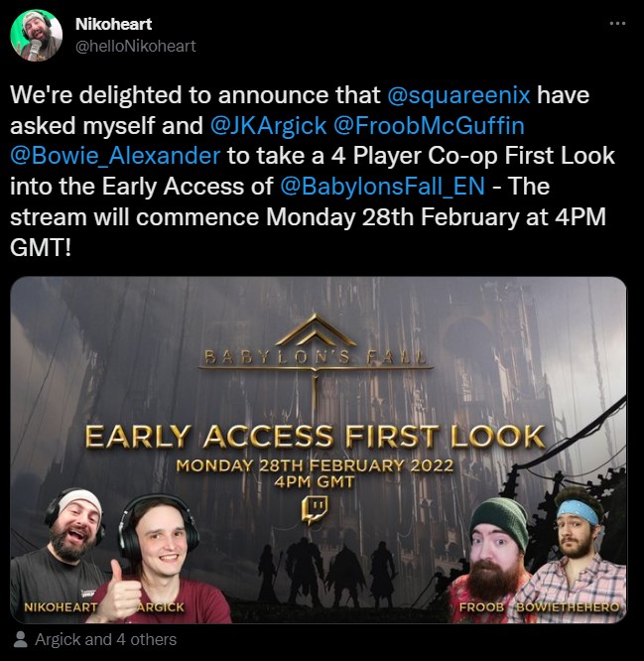Follow the @squareenix mention link

[458, 94]
